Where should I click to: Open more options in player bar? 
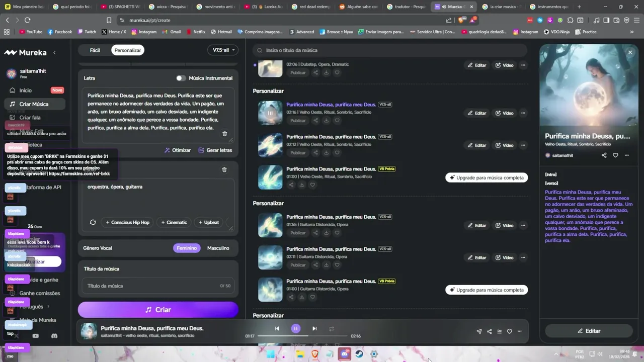pyautogui.click(x=519, y=331)
